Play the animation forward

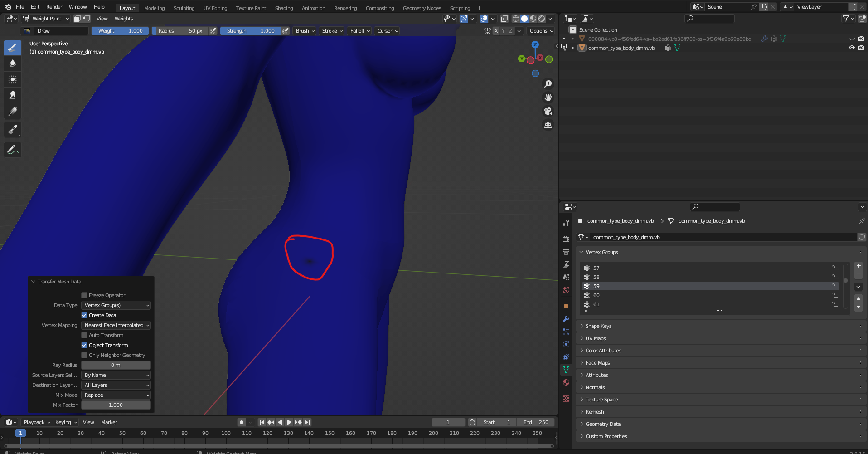tap(289, 422)
